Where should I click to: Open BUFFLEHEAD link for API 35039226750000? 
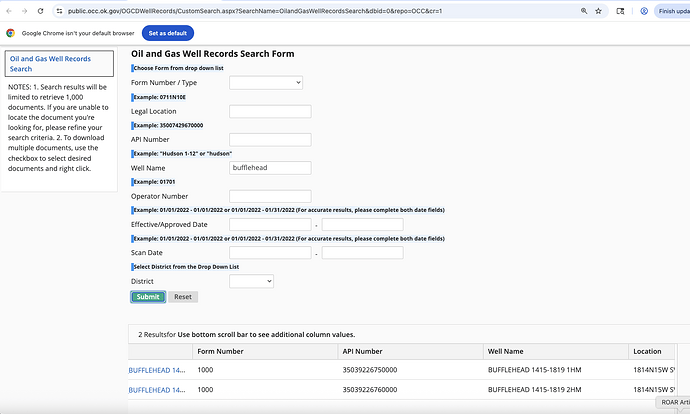point(157,370)
